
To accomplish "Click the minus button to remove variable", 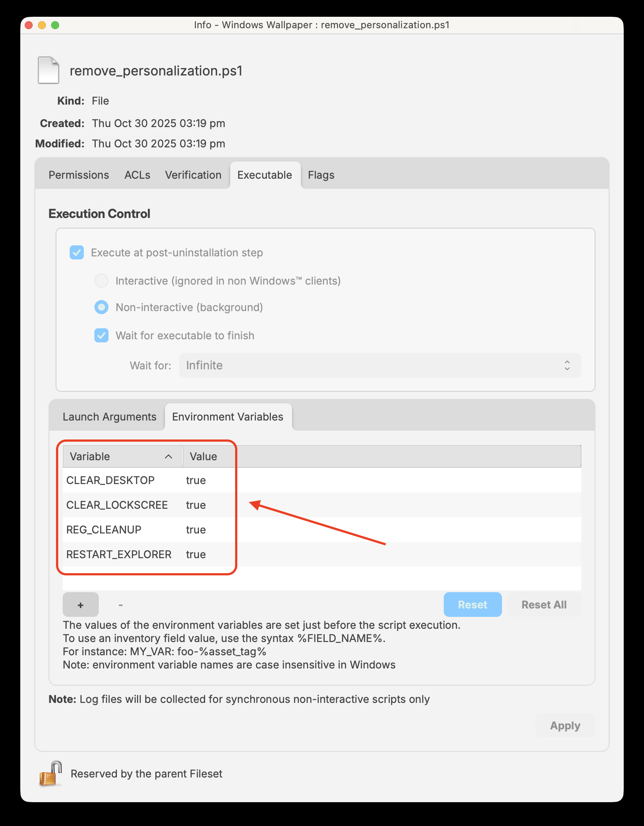I will pyautogui.click(x=120, y=605).
